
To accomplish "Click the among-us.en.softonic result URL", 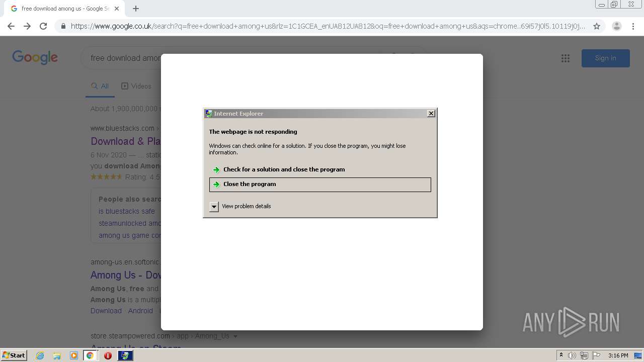I will [126, 262].
